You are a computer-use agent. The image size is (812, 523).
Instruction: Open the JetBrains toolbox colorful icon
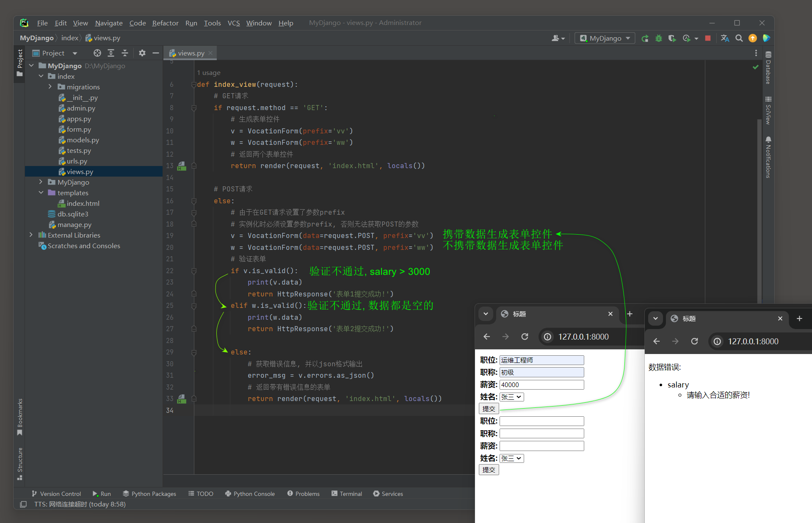(x=766, y=39)
